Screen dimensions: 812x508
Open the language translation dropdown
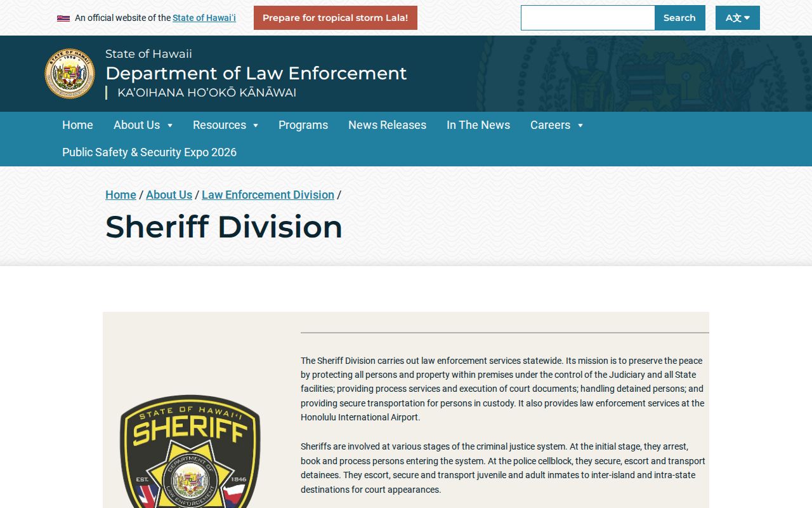pyautogui.click(x=738, y=18)
